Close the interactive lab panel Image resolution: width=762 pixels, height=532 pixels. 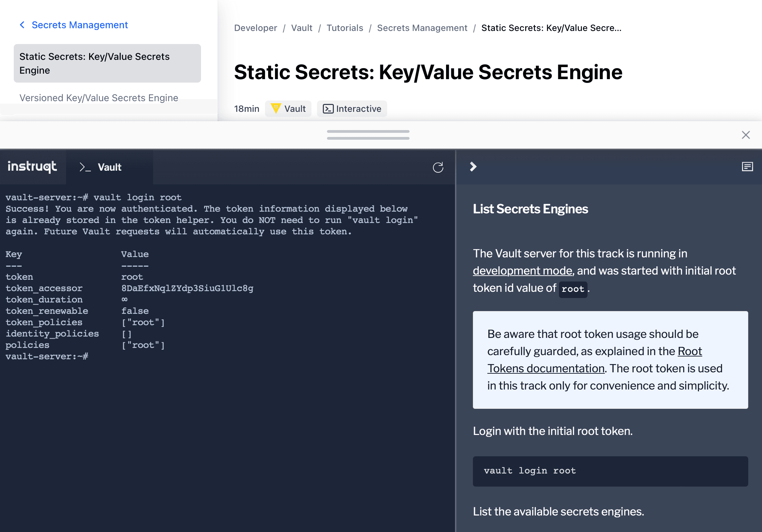(745, 135)
